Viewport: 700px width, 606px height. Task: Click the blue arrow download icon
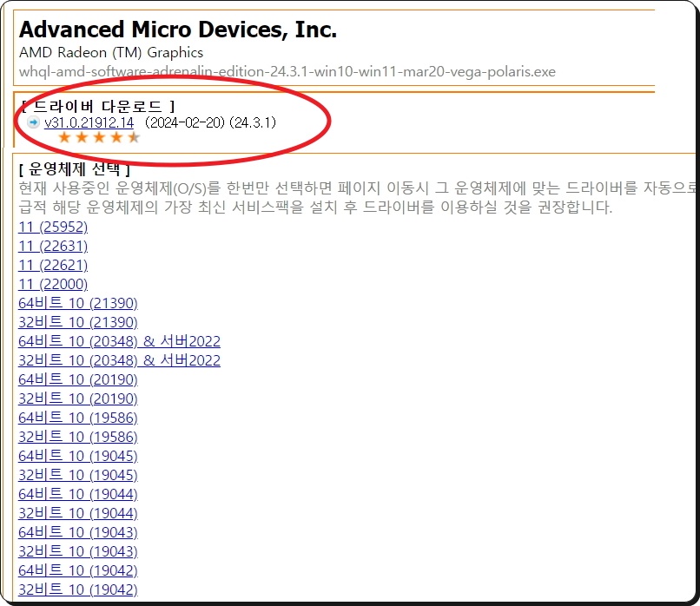(33, 122)
